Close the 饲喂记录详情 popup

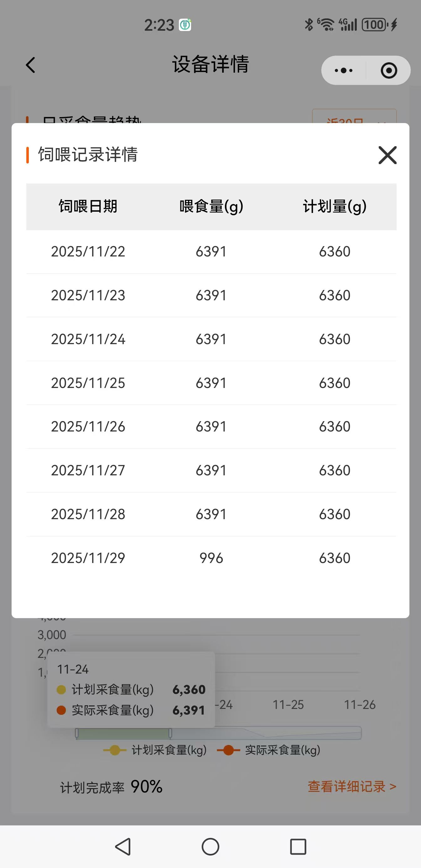pos(387,155)
